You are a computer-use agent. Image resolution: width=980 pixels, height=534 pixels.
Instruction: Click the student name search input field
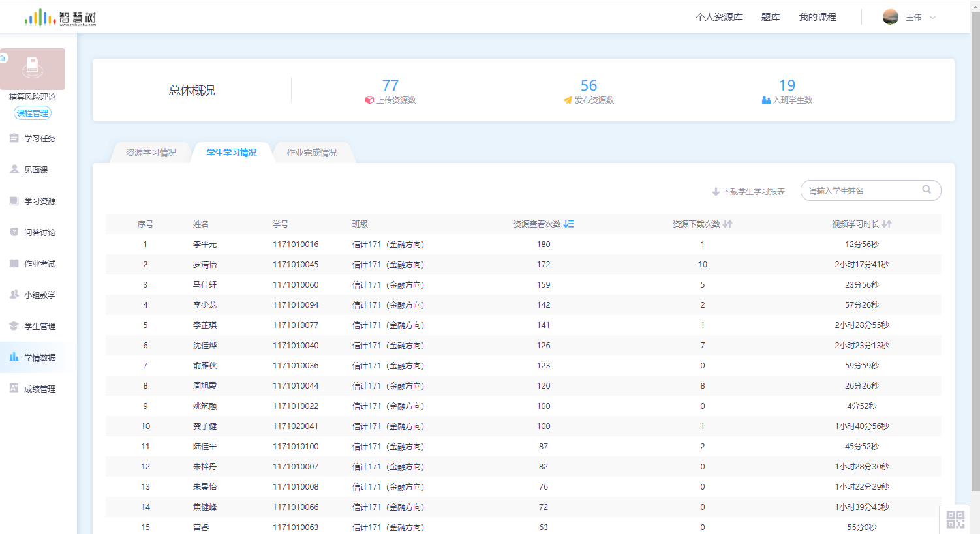[861, 190]
